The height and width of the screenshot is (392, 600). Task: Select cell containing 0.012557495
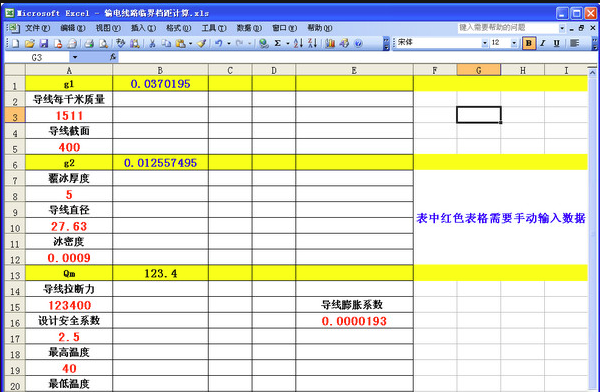tap(160, 163)
